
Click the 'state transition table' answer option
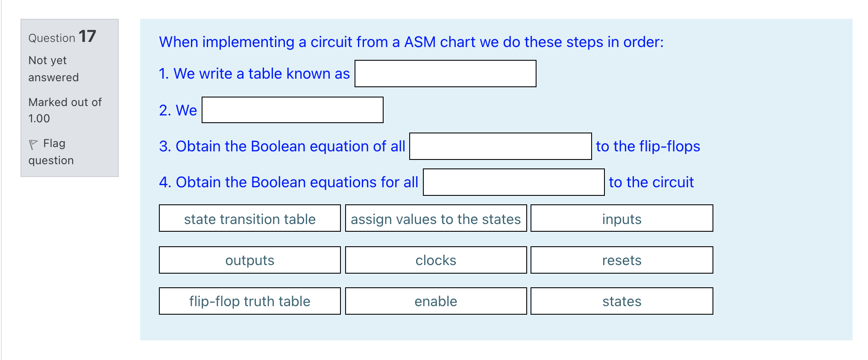click(249, 219)
